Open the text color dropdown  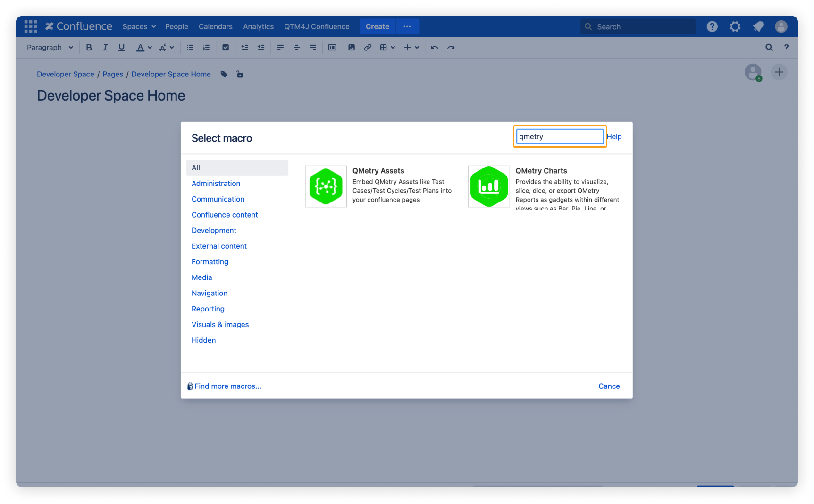tap(144, 47)
